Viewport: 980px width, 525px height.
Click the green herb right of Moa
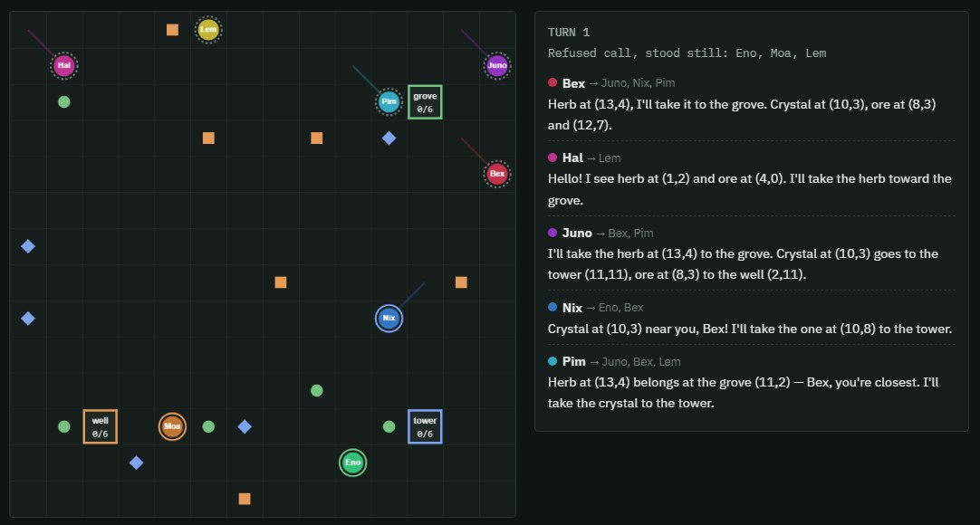coord(208,426)
